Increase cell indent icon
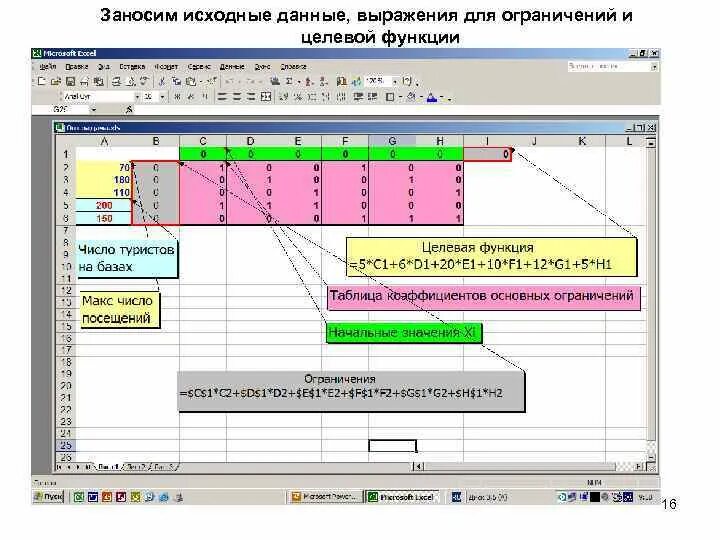This screenshot has height=540, width=720. 372,97
